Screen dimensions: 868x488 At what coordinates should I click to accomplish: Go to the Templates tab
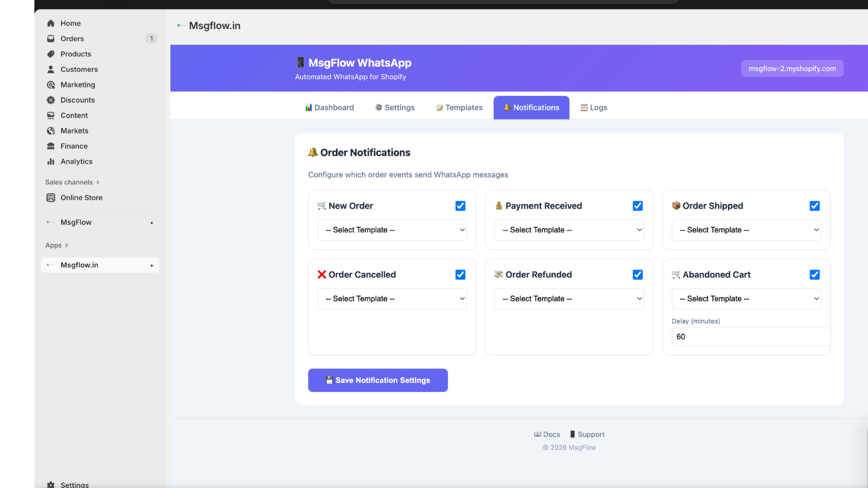(459, 107)
